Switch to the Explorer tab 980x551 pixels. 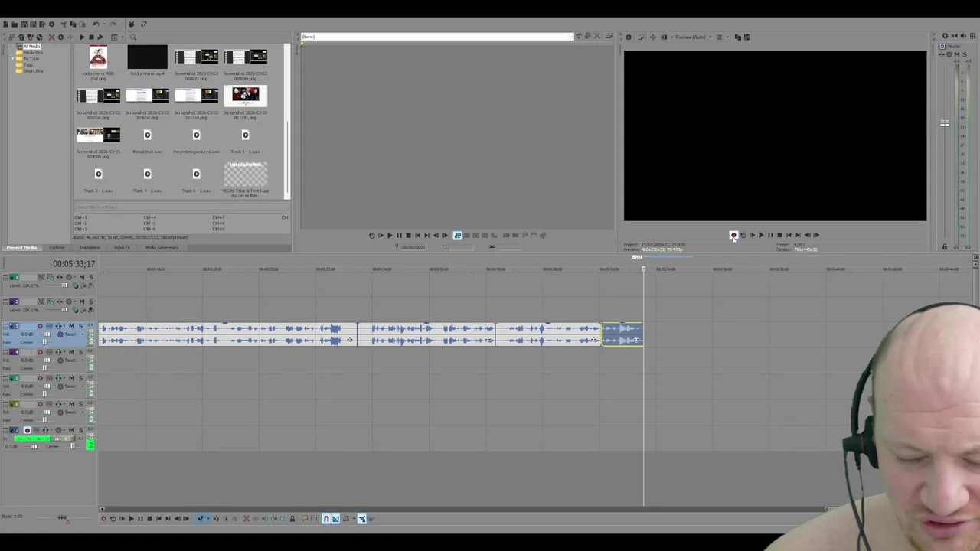[57, 248]
